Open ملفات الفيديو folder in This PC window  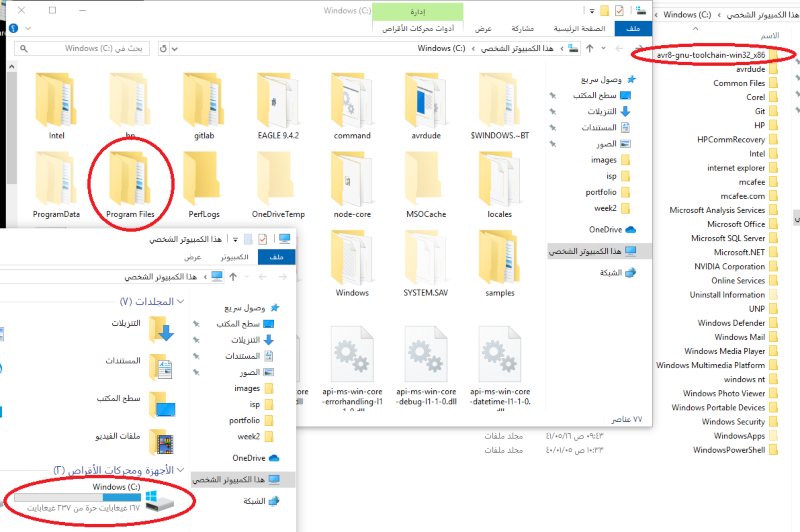(135, 441)
